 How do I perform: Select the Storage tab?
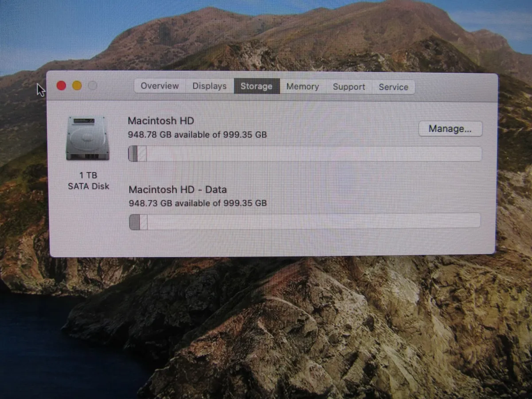[x=256, y=86]
